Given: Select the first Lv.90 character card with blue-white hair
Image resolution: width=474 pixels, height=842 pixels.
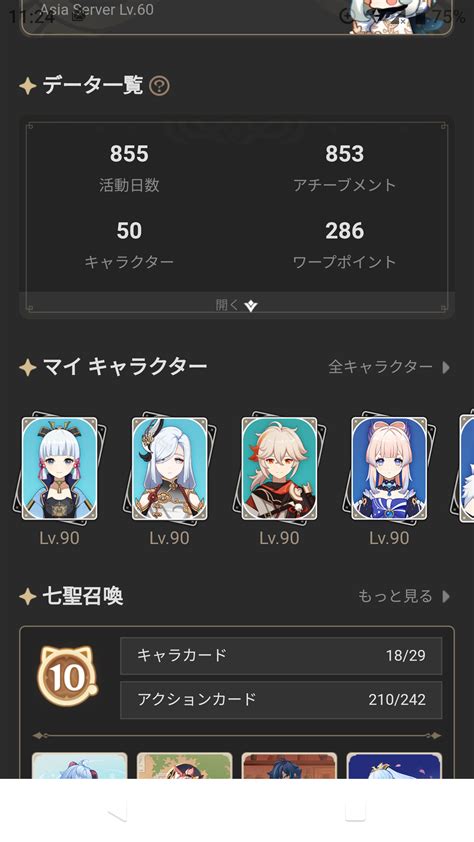Looking at the screenshot, I should (59, 468).
